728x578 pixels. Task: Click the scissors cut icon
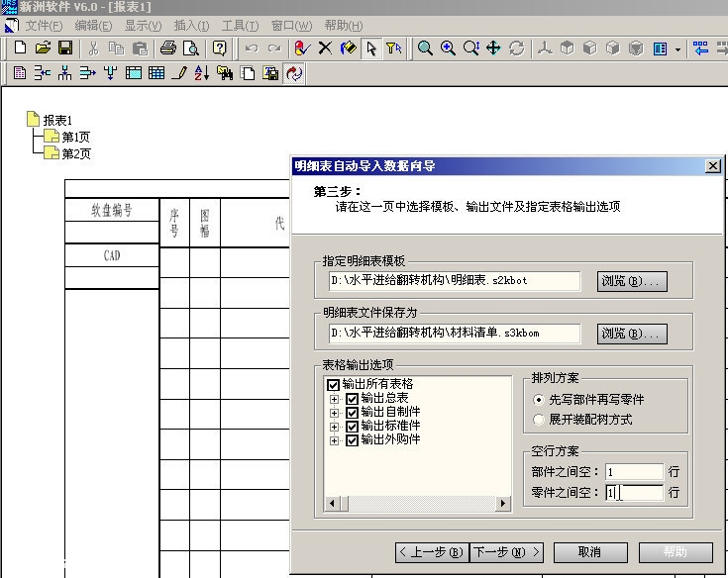point(94,48)
